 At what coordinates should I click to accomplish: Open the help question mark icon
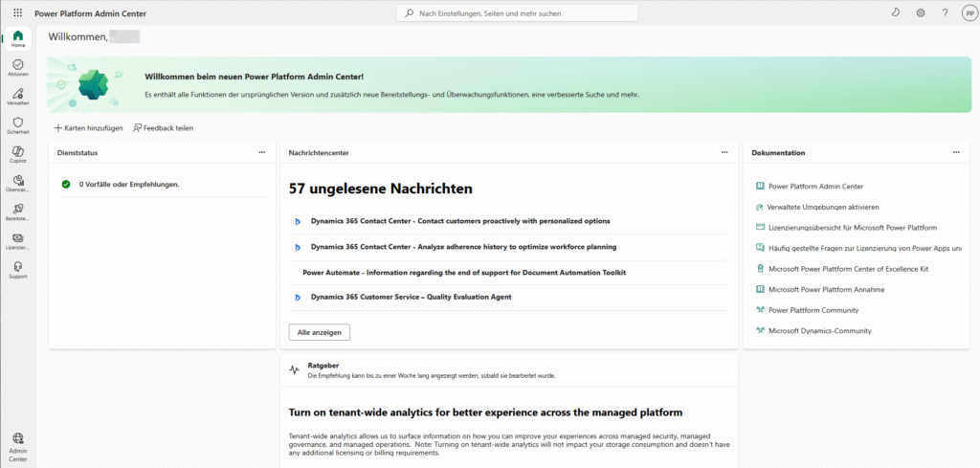click(x=945, y=13)
